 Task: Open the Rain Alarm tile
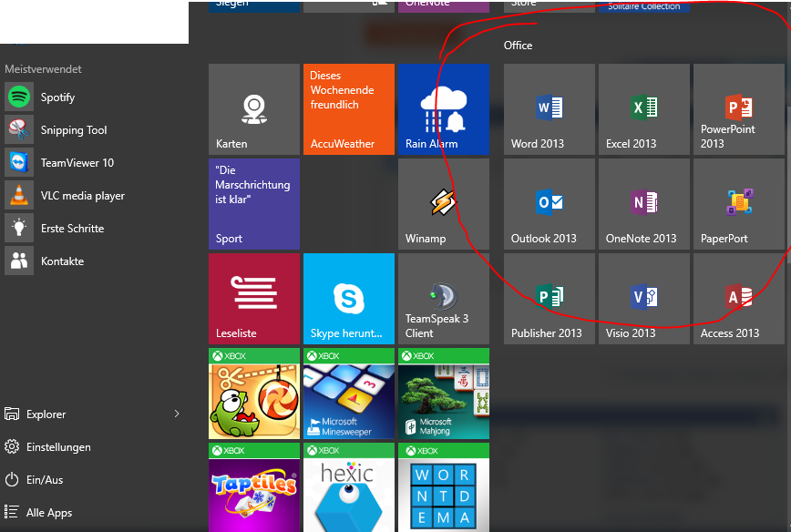[x=444, y=109]
